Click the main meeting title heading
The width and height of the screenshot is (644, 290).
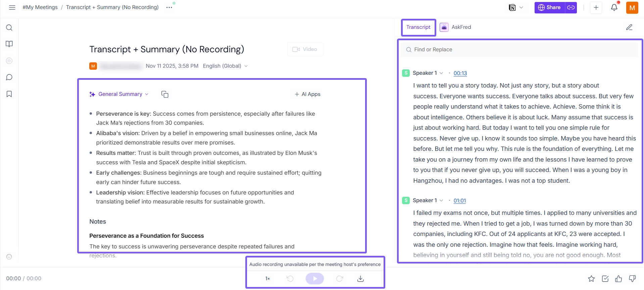point(166,49)
